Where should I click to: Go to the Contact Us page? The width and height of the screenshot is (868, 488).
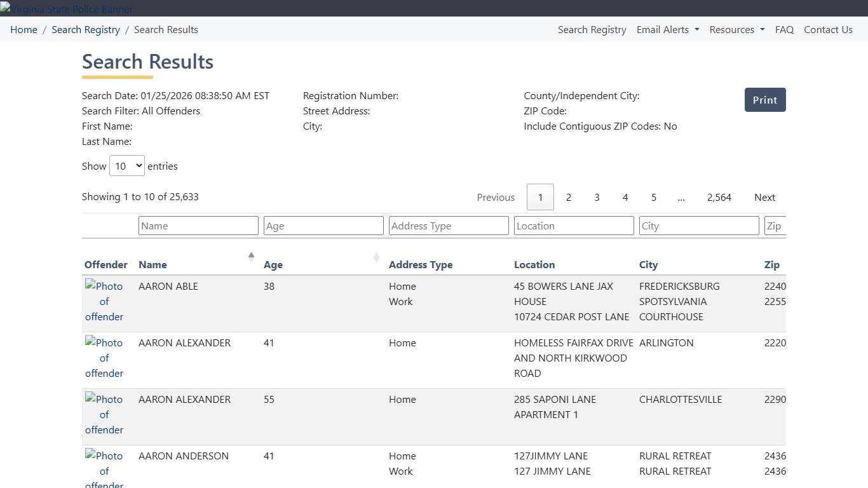828,29
